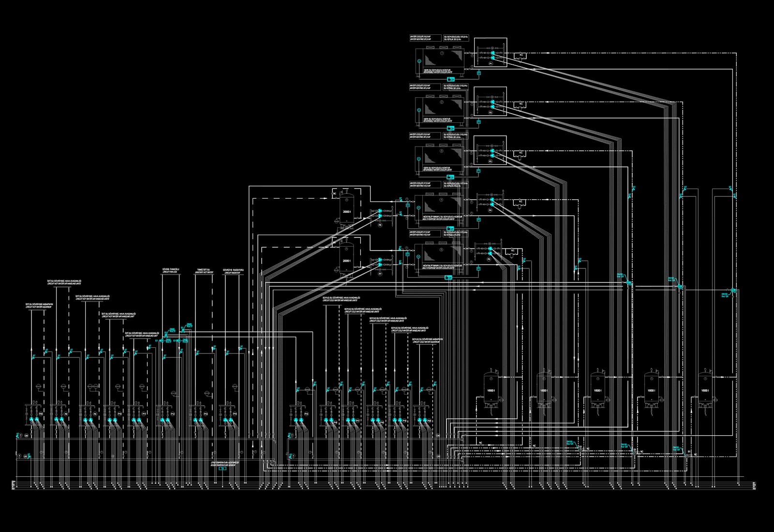This screenshot has width=774, height=532.
Task: Click the 'SU SOYUDUCUSU' capacity box above chiller 2
Action: tap(456, 87)
